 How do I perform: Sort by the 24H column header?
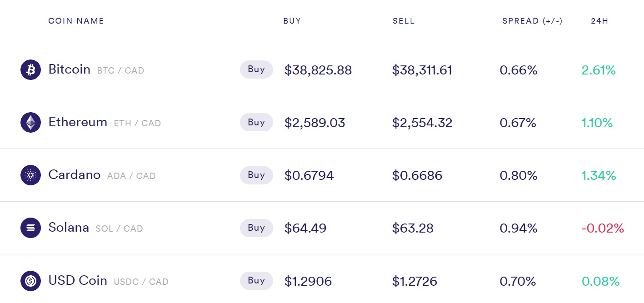coord(599,21)
